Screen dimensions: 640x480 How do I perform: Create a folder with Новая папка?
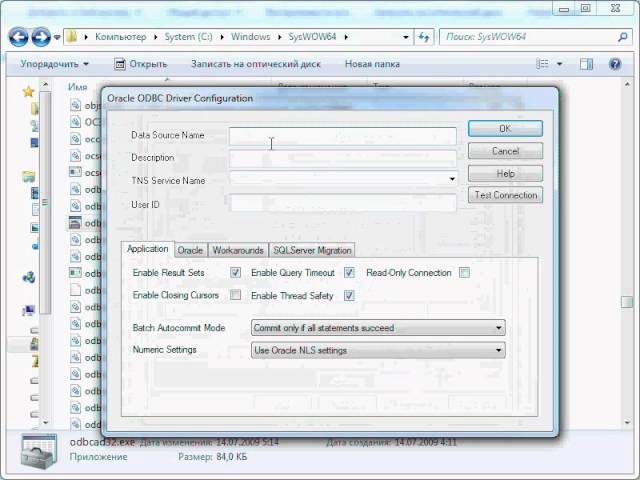pos(372,64)
